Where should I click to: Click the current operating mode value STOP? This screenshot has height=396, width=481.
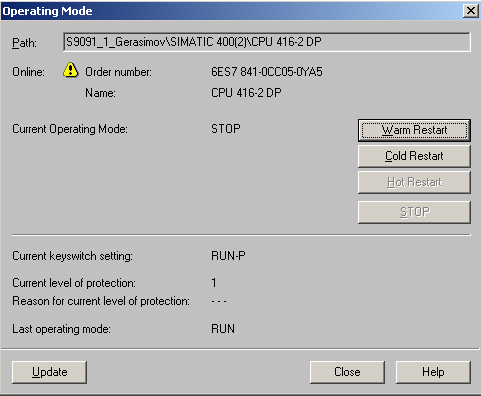[226, 129]
